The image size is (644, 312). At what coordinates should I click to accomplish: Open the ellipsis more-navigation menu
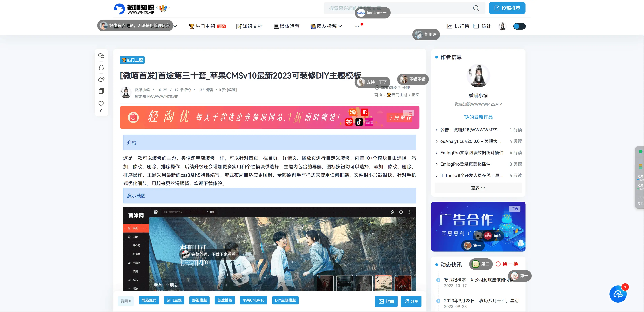[357, 26]
